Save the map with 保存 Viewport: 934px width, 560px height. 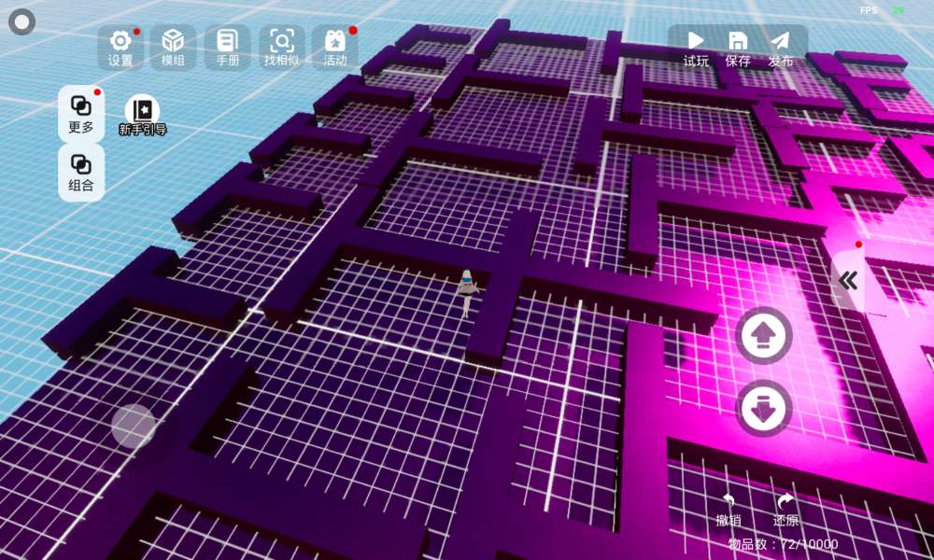pos(738,48)
